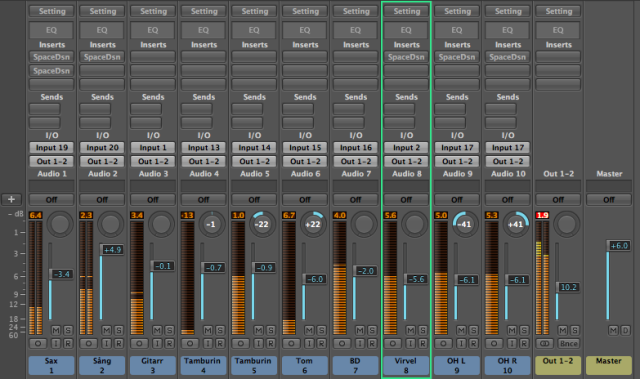Enable record on the Sax channel
The height and width of the screenshot is (379, 640).
coord(68,344)
